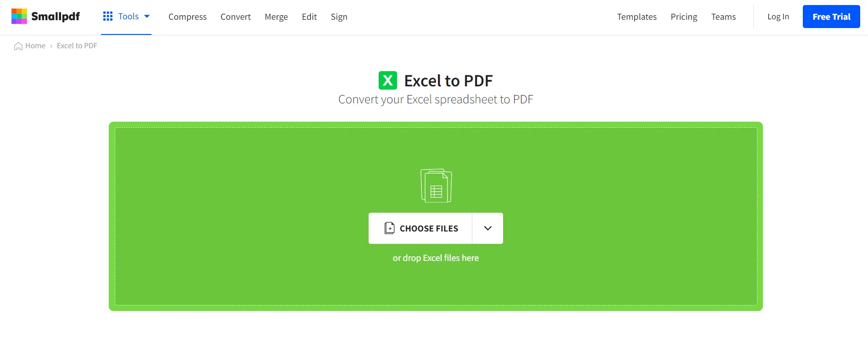Click the file-plus icon on Choose Files
Screen dimensions: 868x350
pyautogui.click(x=389, y=228)
